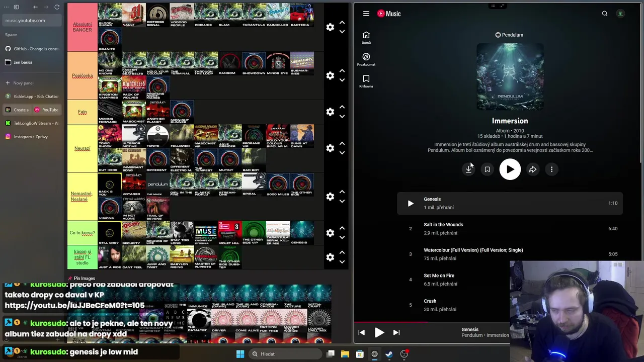Play the Genesis track in the list
This screenshot has width=644, height=362.
pos(411,203)
